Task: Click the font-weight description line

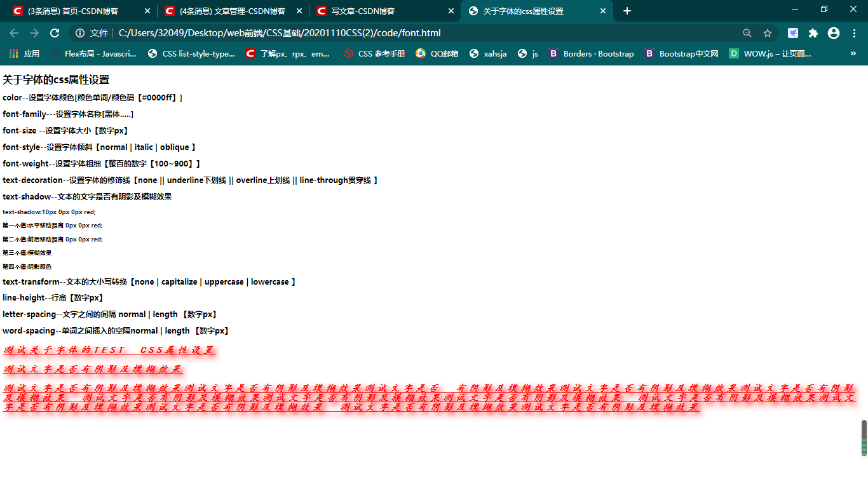Action: (102, 164)
